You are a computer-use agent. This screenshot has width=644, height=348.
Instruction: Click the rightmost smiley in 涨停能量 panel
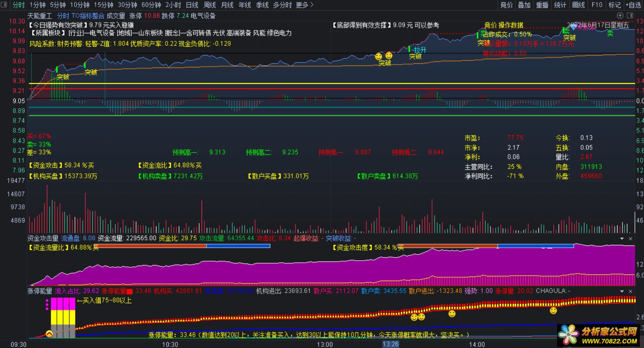553,310
